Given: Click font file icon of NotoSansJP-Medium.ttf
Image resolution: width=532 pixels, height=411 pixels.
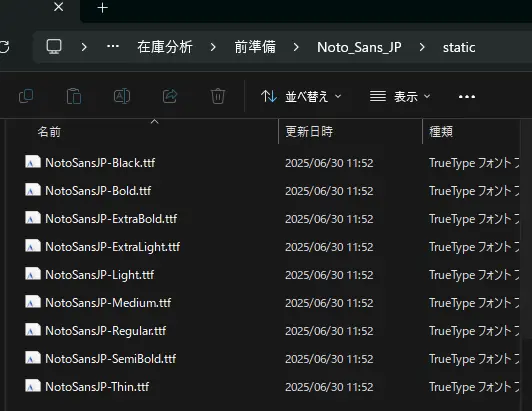Looking at the screenshot, I should [33, 302].
